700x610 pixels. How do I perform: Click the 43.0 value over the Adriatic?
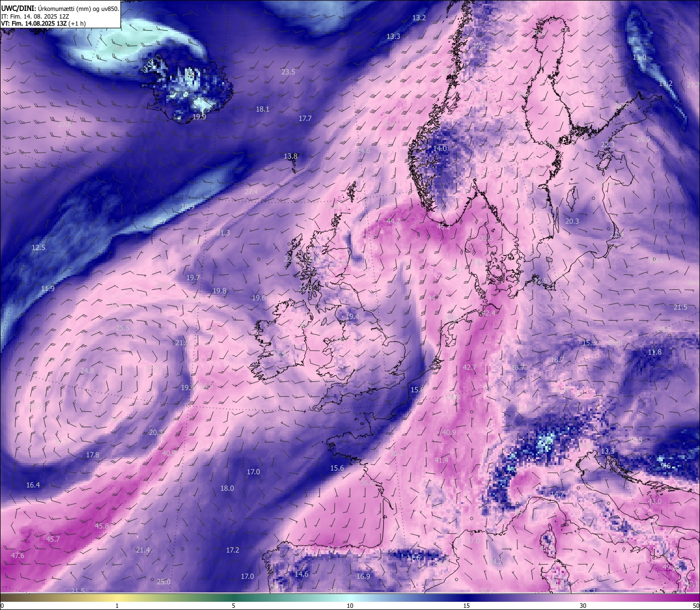pyautogui.click(x=655, y=502)
